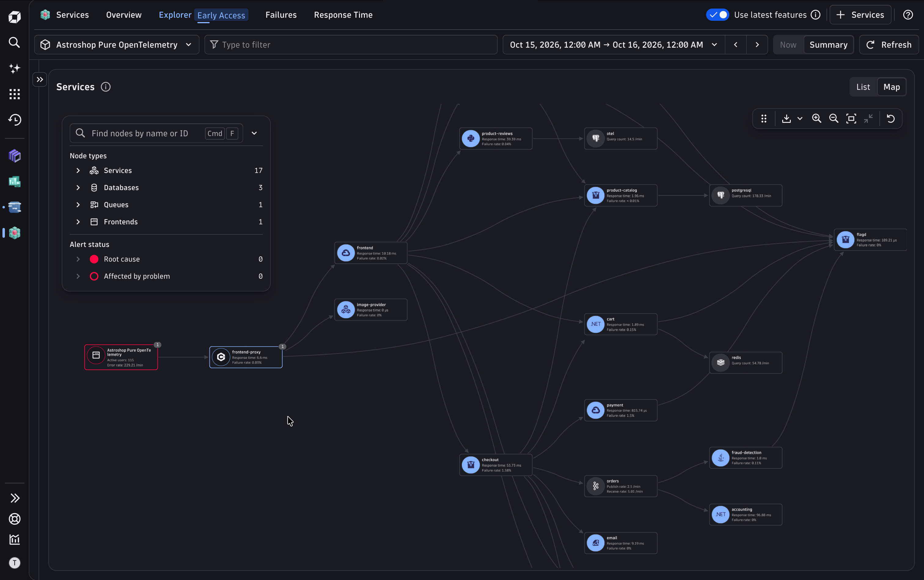Switch to List view

coord(863,87)
